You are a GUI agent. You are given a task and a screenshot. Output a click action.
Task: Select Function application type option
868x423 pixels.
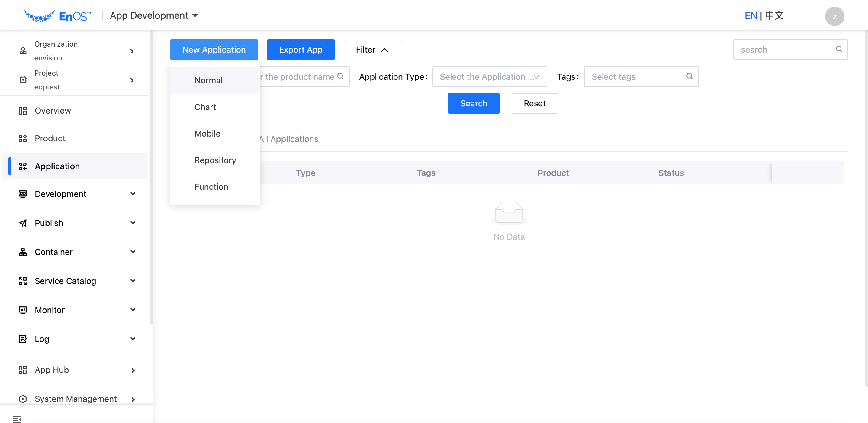[211, 187]
